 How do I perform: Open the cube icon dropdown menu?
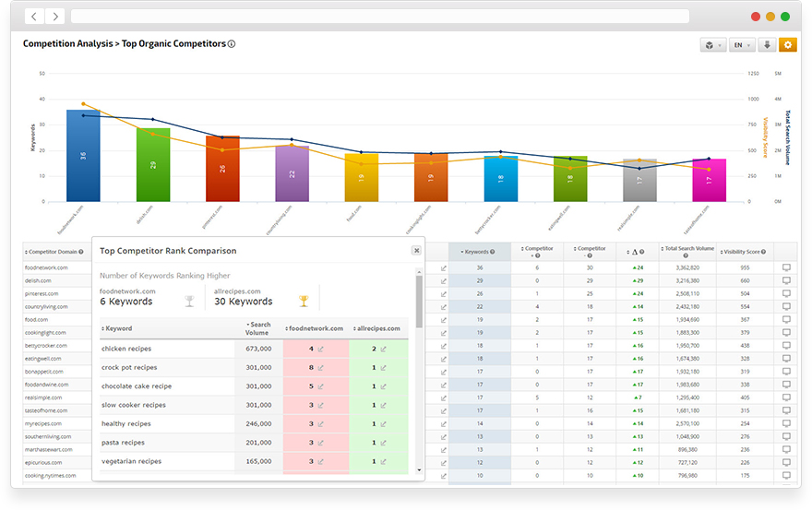point(712,44)
